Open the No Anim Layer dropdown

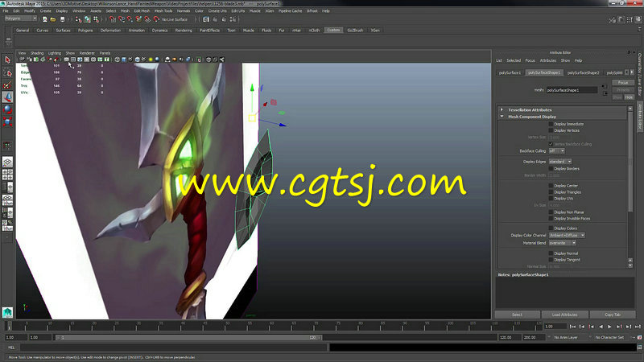[566, 337]
